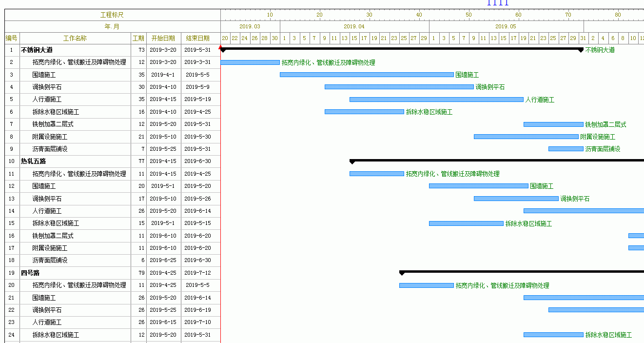The width and height of the screenshot is (644, 343).
Task: Select the 2019.03 month header
Action: [250, 26]
